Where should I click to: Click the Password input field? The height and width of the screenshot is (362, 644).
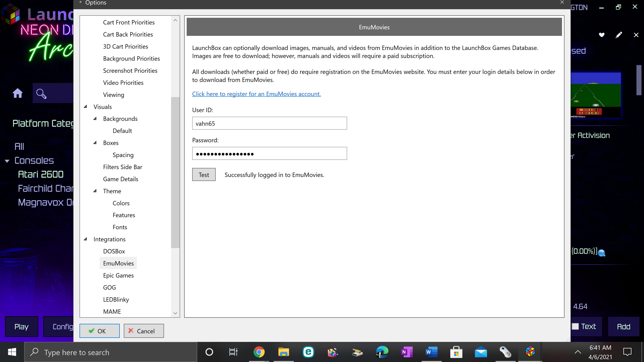(270, 153)
